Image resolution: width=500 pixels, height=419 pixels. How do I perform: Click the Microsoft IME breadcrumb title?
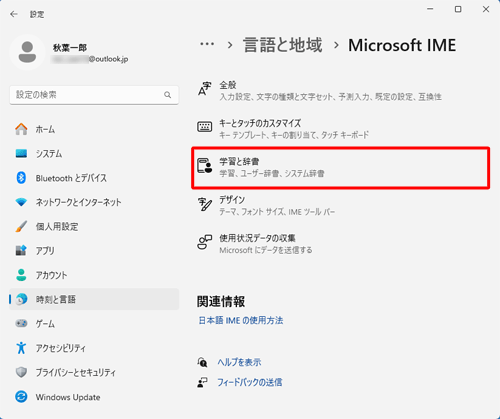(402, 45)
